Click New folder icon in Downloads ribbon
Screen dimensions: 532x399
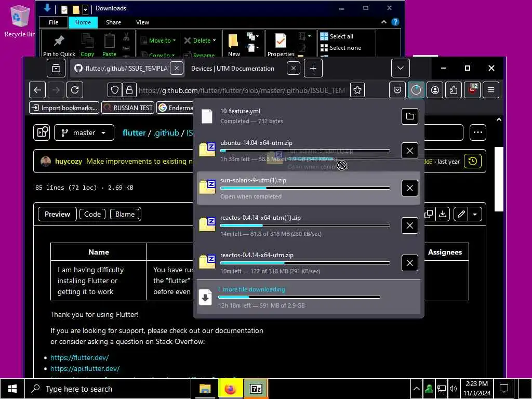point(234,45)
